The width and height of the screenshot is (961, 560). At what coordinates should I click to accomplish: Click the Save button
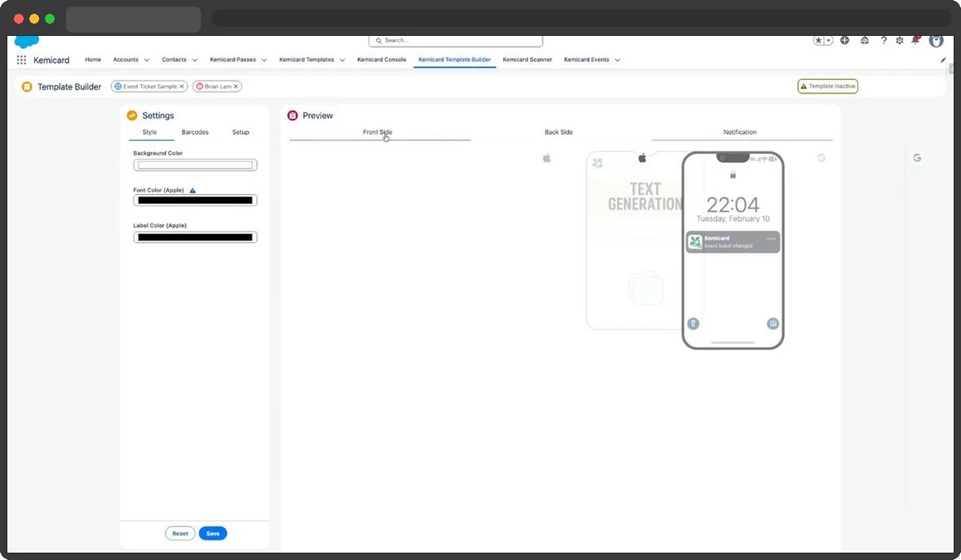[x=213, y=534]
